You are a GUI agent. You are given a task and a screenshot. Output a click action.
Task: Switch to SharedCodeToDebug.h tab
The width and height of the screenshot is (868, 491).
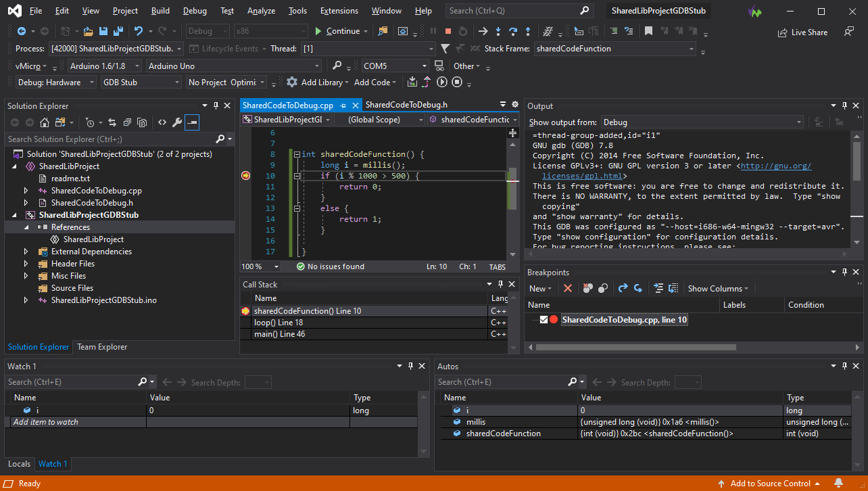point(406,105)
